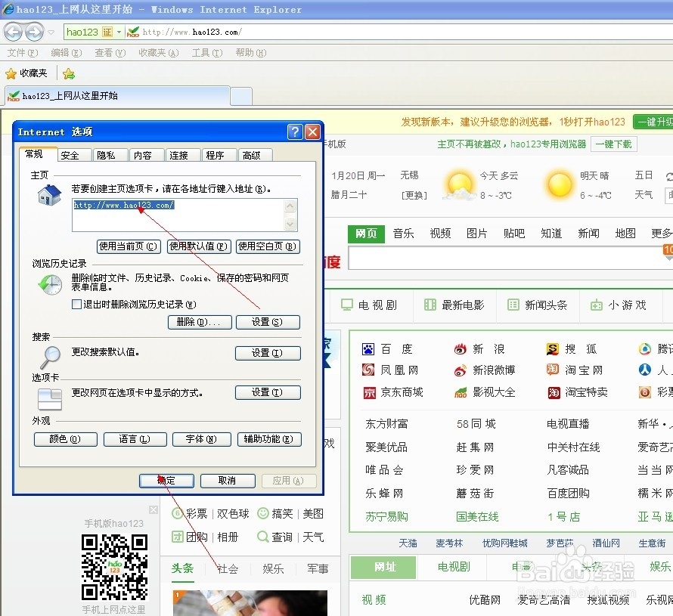
Task: Expand the address bar history dropdown
Action: click(119, 32)
